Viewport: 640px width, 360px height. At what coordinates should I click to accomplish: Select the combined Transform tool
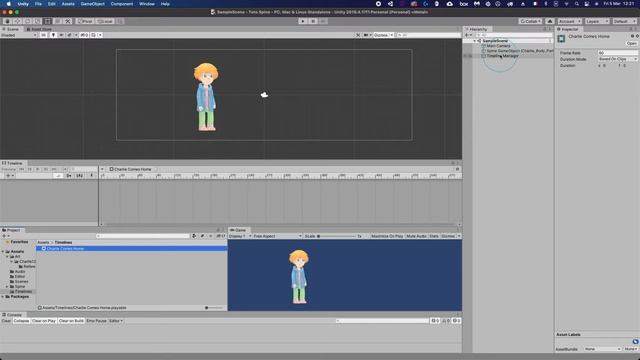point(58,21)
